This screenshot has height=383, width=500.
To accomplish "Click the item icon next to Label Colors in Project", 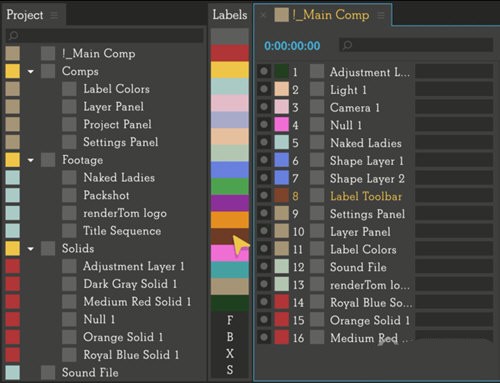I will (x=69, y=89).
